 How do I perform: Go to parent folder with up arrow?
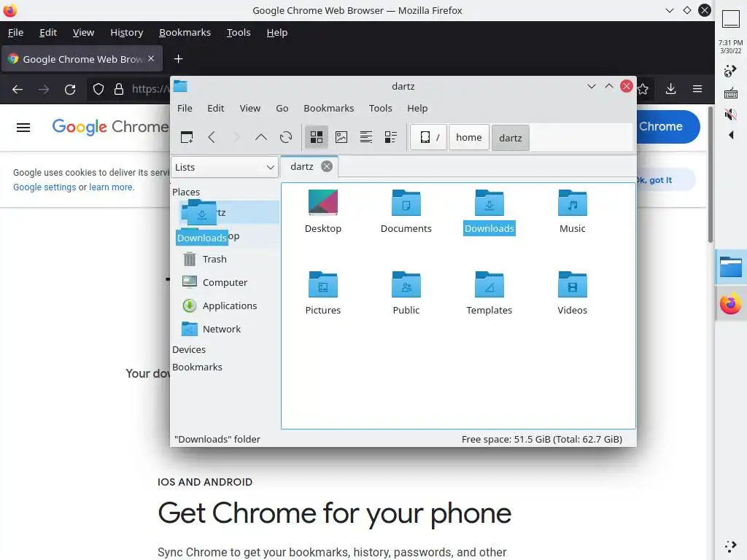tap(261, 138)
